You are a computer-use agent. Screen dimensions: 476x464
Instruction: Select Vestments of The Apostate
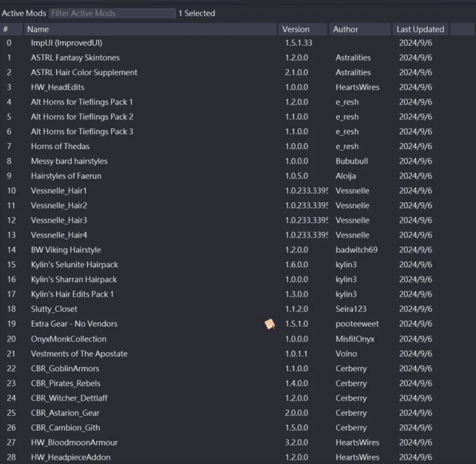tap(79, 354)
